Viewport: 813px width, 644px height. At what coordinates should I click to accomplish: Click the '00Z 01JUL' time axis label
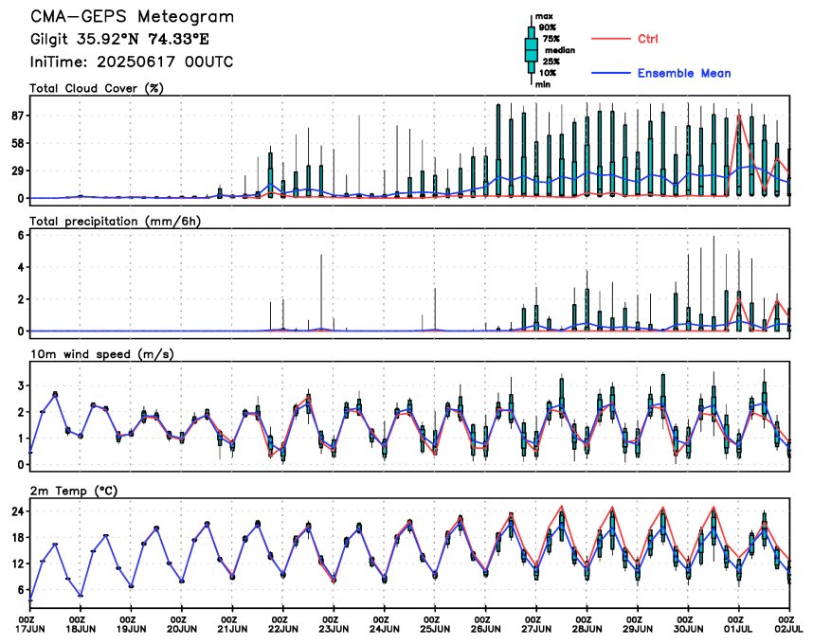738,624
